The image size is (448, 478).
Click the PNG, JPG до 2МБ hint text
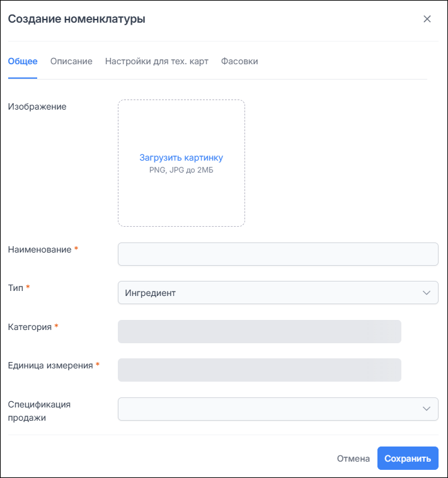181,170
